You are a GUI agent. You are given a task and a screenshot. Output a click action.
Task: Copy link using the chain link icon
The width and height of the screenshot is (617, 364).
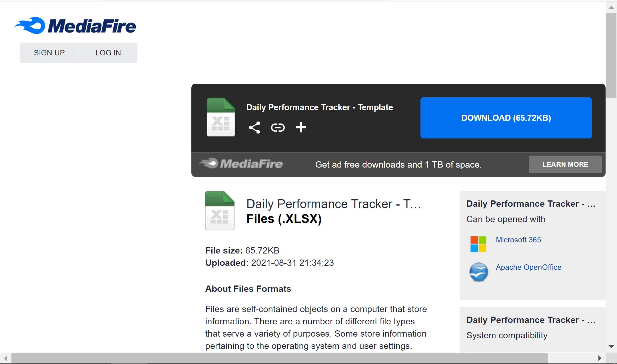[278, 128]
